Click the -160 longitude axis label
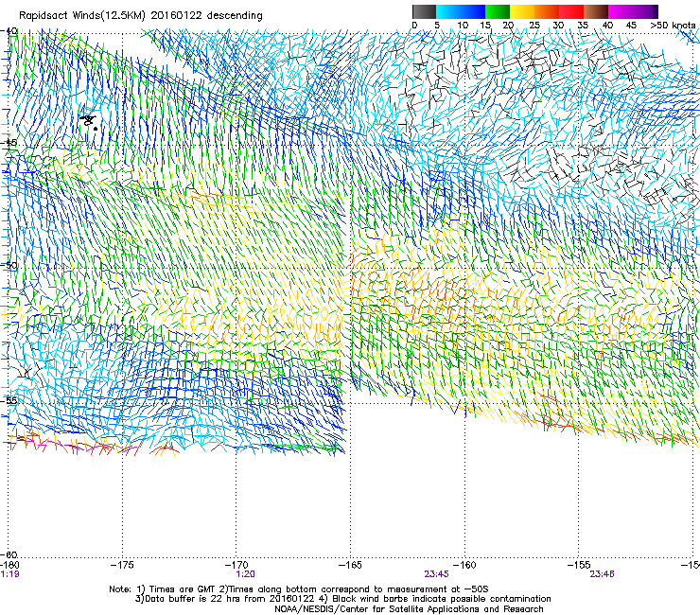 [464, 566]
